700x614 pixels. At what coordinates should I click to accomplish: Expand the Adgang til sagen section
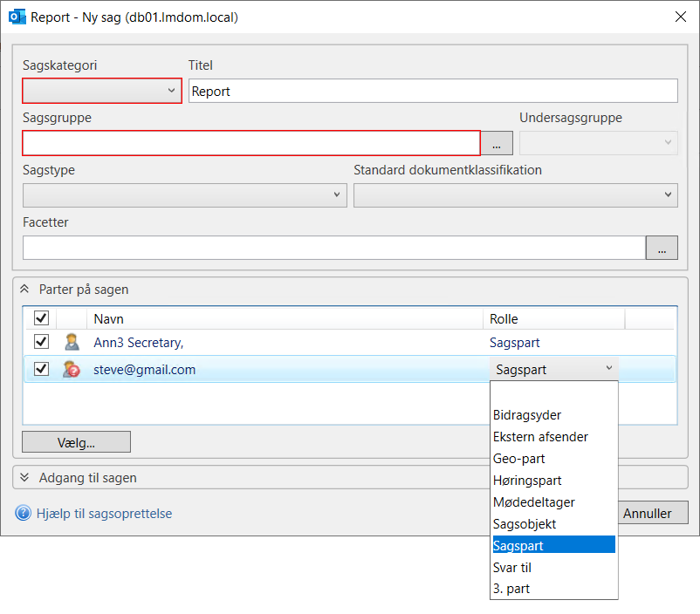(25, 478)
